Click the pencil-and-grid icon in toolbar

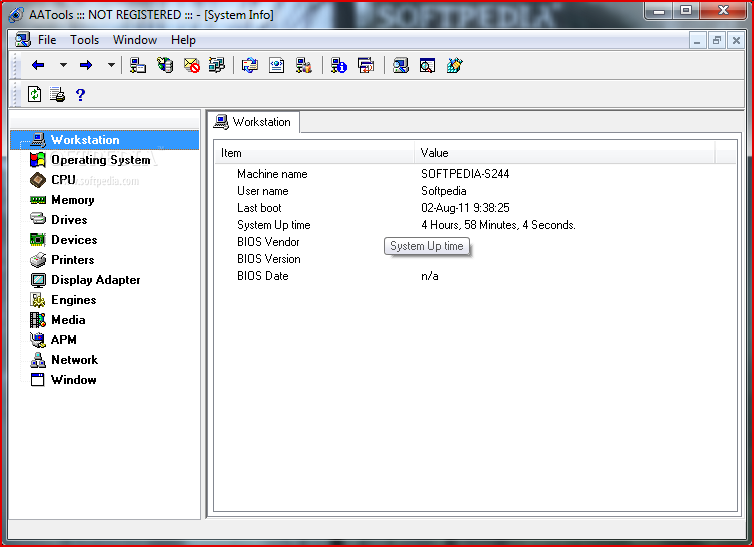pyautogui.click(x=454, y=65)
